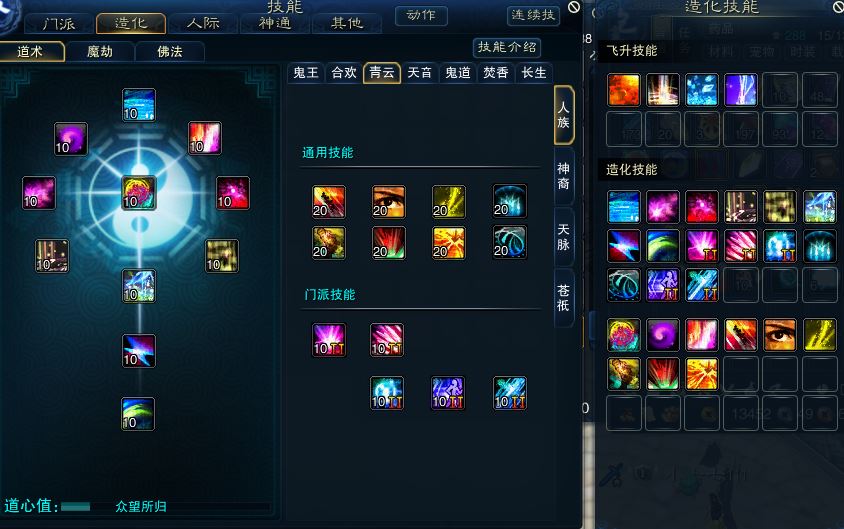
Task: Click the purple swirl skill in skill tree
Action: tap(71, 139)
